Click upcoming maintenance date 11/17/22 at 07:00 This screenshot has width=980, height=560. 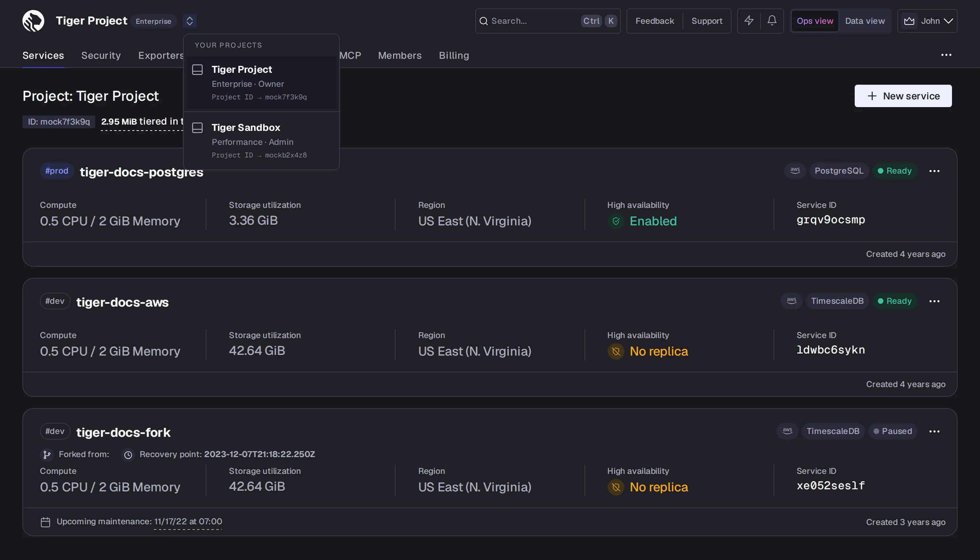click(x=188, y=521)
